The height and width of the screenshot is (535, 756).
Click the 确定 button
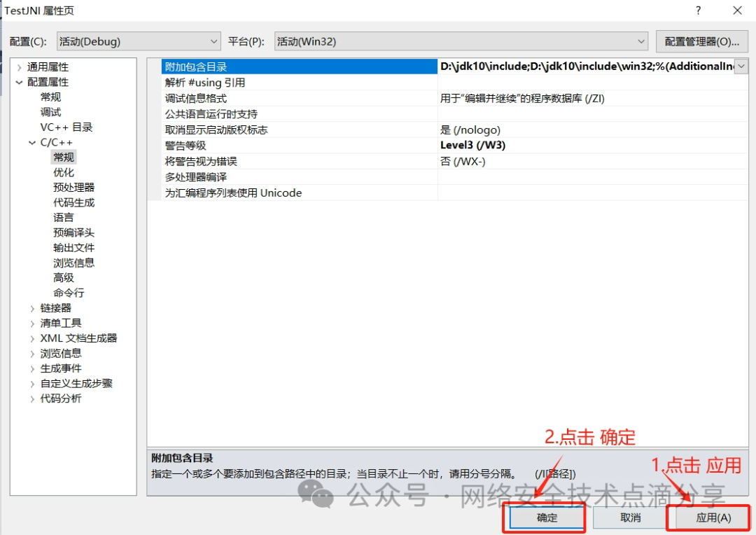(547, 517)
